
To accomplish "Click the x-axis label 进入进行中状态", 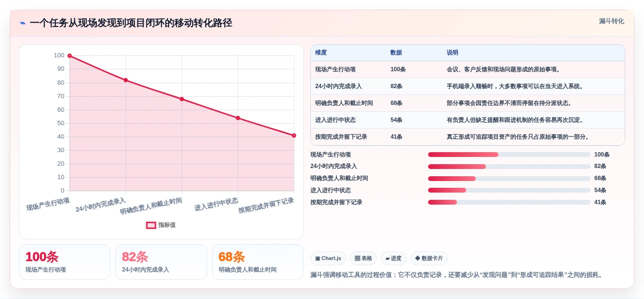I will pos(216,204).
